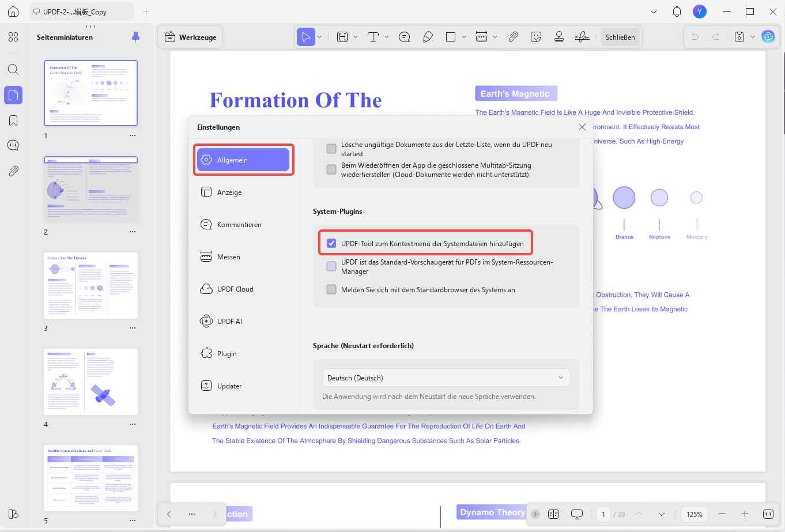Open the sticker tool
785x532 pixels.
[x=536, y=37]
